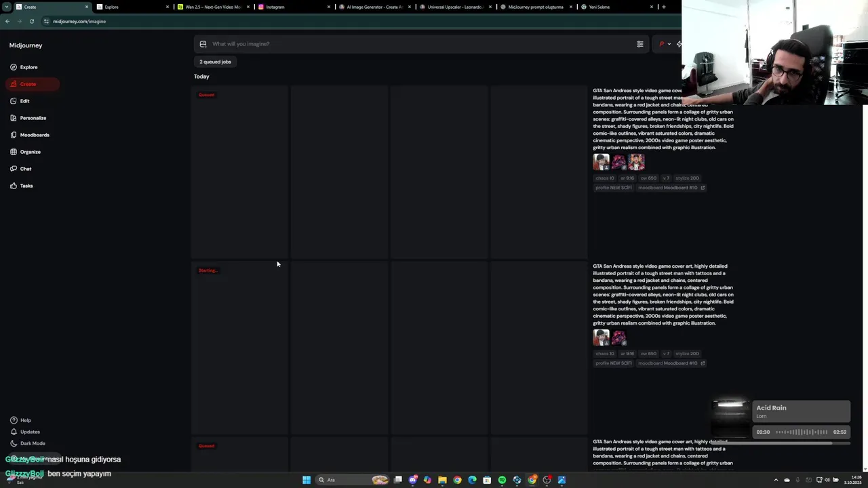Viewport: 868px width, 488px height.
Task: Click first reference image of first job
Action: pyautogui.click(x=601, y=162)
